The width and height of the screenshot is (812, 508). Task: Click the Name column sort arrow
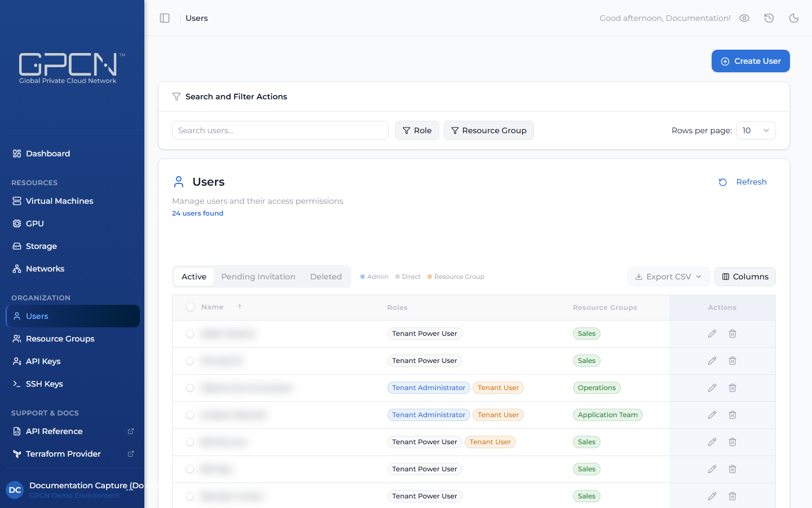(240, 306)
